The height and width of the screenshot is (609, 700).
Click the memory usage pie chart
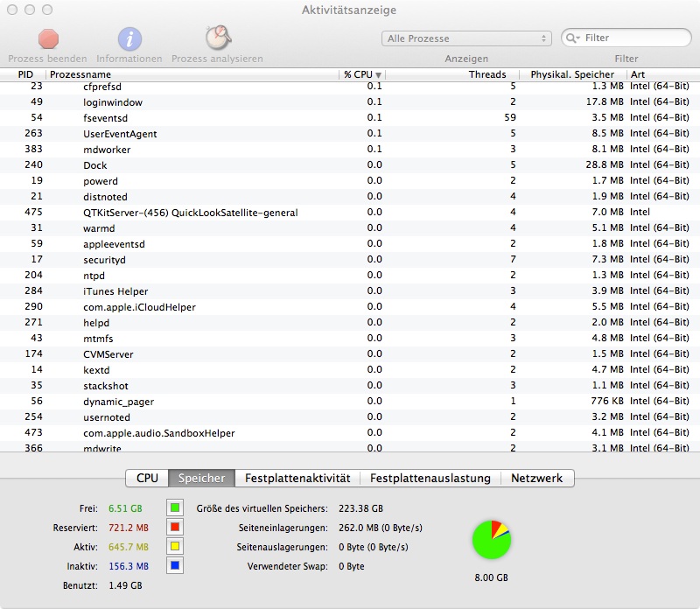click(492, 540)
